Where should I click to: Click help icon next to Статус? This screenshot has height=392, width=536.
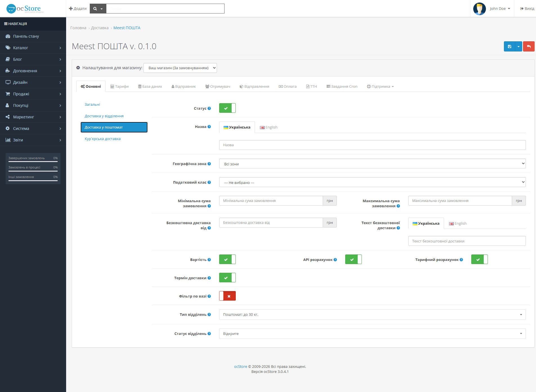[x=209, y=108]
